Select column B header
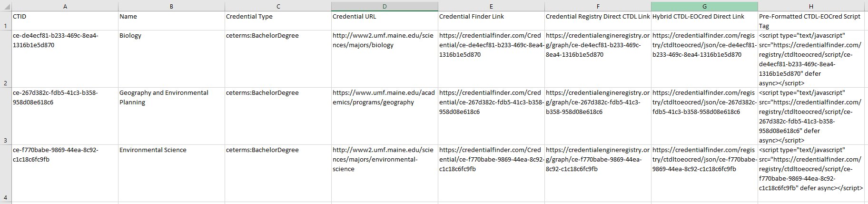 (171, 6)
